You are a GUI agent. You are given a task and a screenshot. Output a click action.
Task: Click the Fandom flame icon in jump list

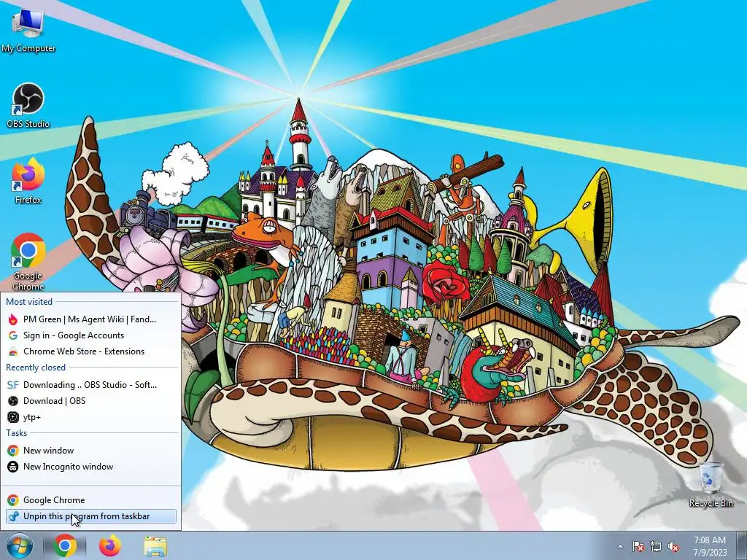tap(13, 319)
